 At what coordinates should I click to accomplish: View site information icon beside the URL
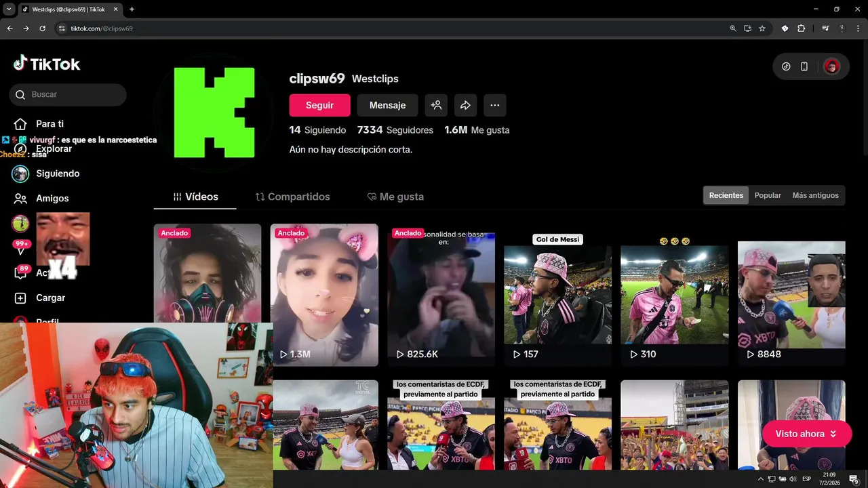click(x=61, y=28)
